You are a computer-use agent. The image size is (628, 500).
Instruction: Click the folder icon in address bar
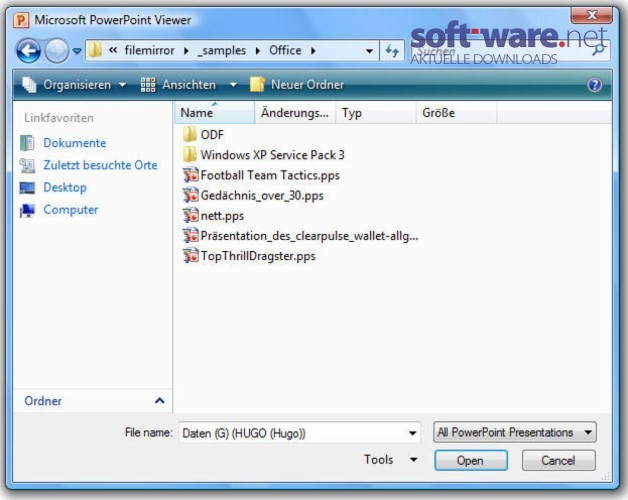(95, 50)
